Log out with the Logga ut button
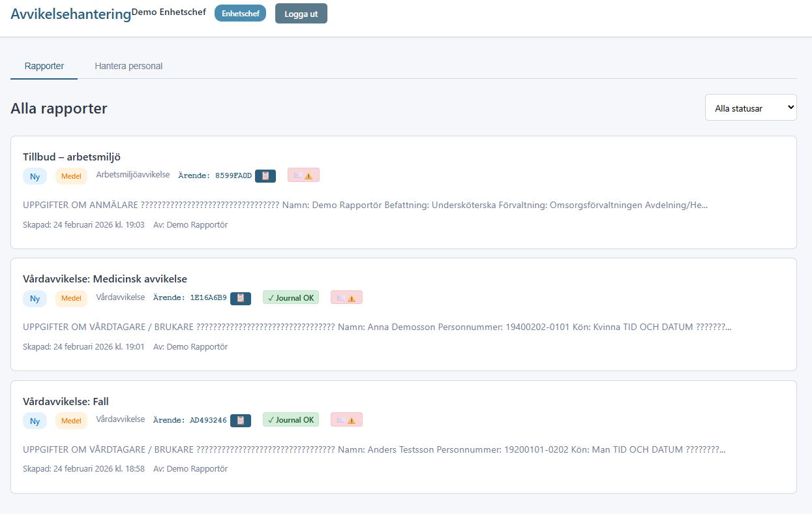 tap(301, 14)
